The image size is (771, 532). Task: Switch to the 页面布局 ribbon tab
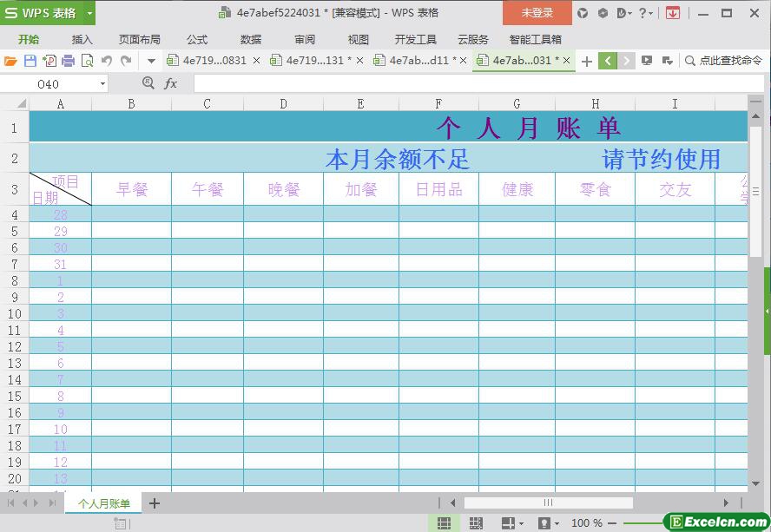click(139, 39)
